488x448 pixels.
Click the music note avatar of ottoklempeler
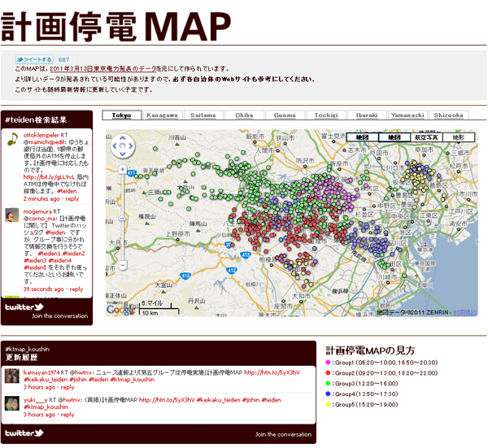(x=12, y=138)
